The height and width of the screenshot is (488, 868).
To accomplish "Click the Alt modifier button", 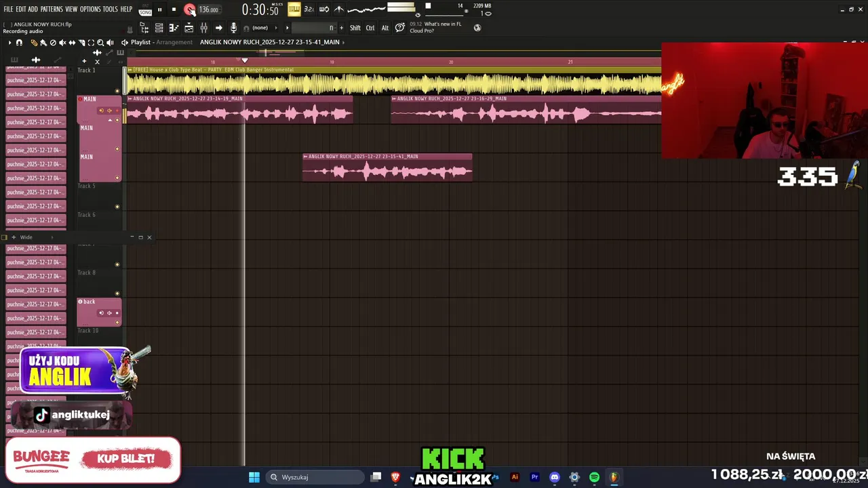I will click(385, 28).
